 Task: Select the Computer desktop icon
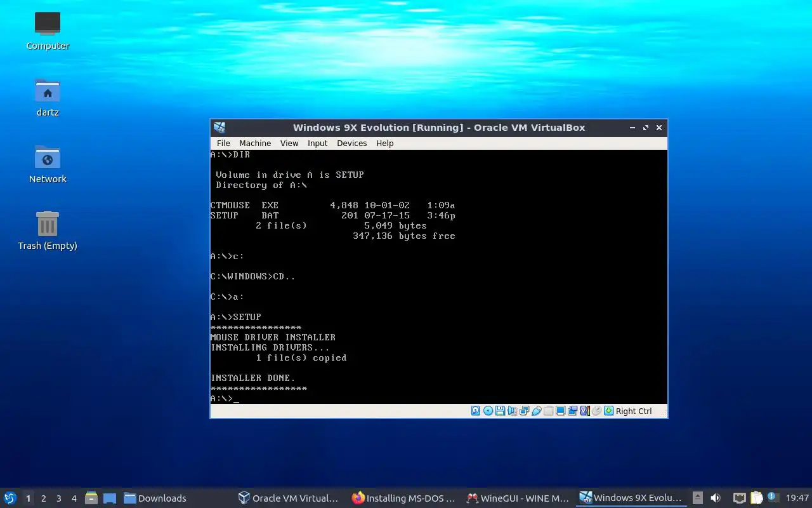pyautogui.click(x=48, y=30)
